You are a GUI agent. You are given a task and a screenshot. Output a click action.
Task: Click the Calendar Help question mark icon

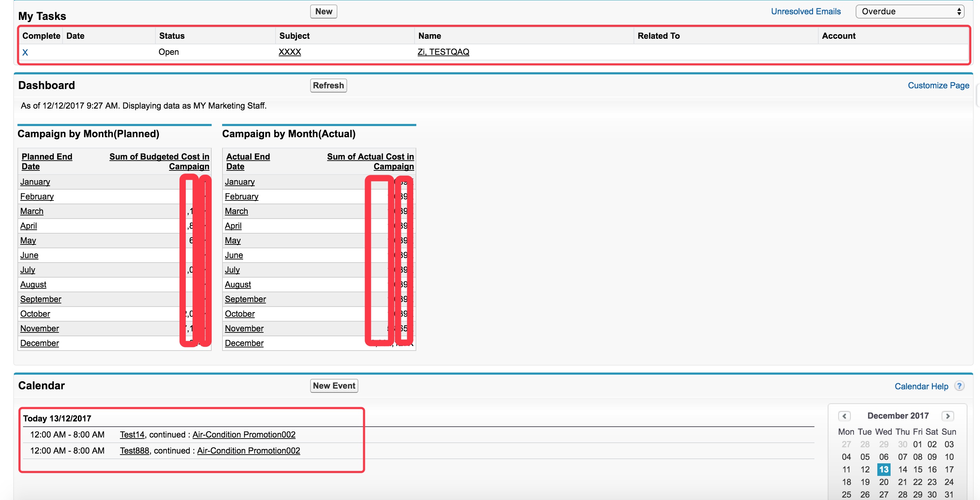pos(959,386)
